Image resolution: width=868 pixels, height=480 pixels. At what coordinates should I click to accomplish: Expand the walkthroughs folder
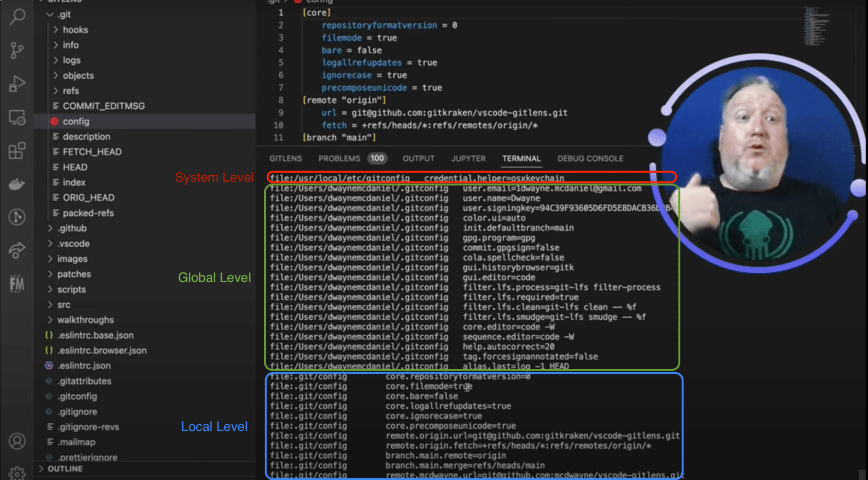click(x=85, y=320)
